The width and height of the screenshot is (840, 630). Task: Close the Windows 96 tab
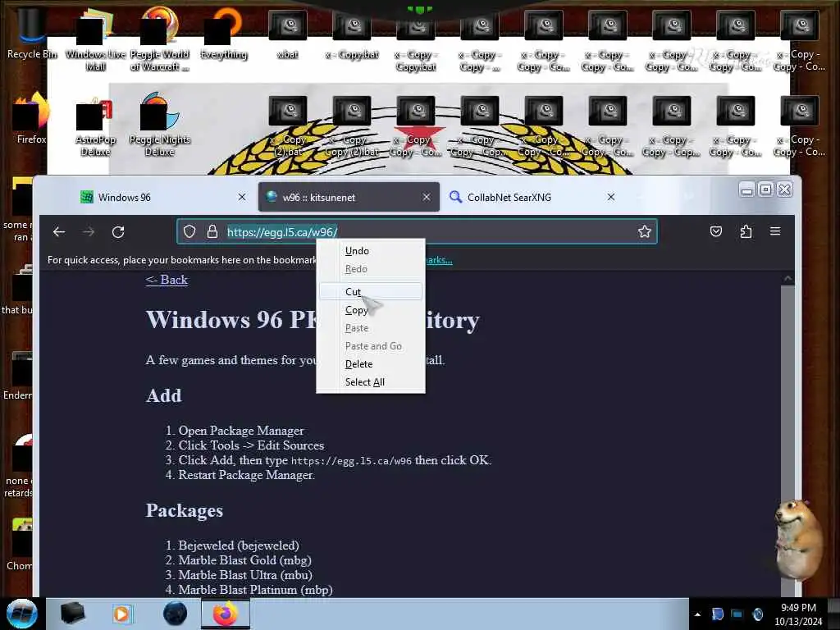[x=242, y=197]
